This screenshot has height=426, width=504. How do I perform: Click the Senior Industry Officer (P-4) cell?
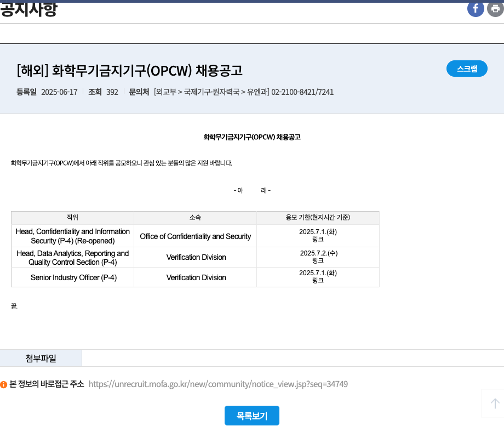(x=73, y=277)
